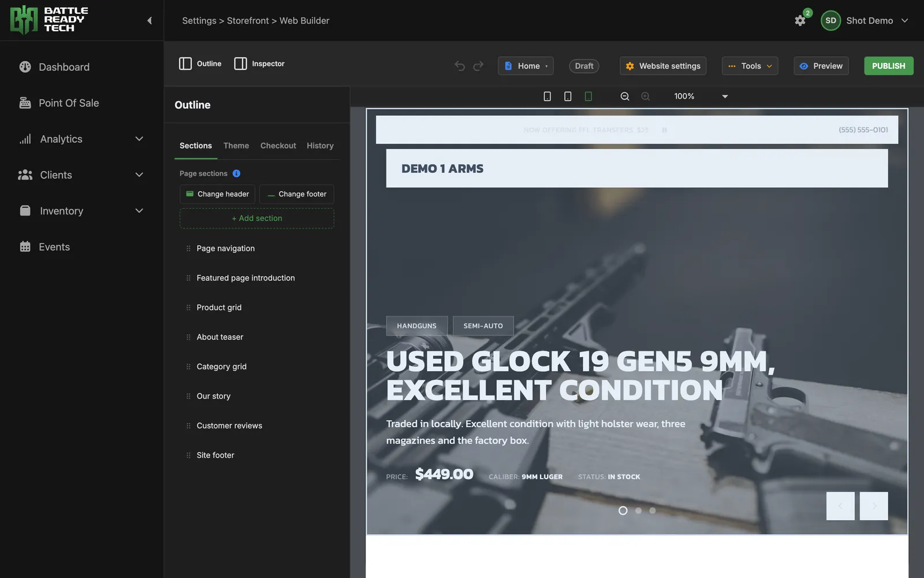Click the Change footer button
This screenshot has height=578, width=924.
pyautogui.click(x=297, y=194)
